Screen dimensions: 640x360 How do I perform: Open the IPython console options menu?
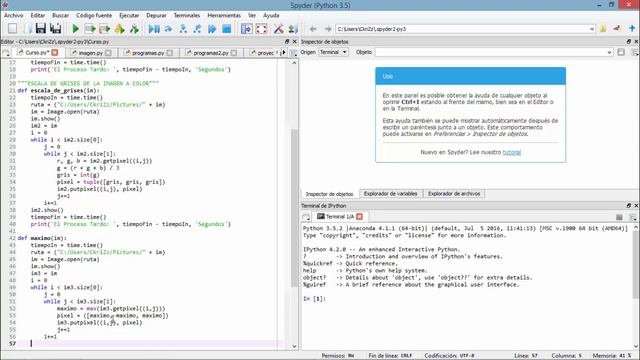click(x=633, y=217)
